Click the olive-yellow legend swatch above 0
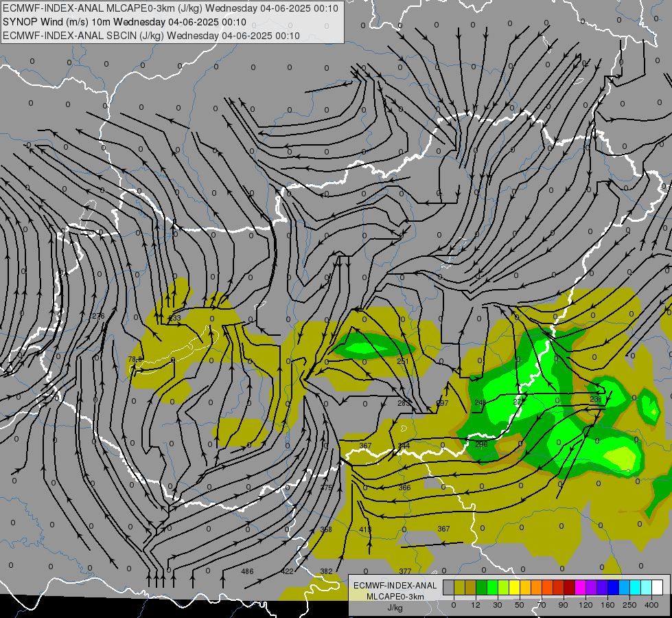Screen dimensions: 672x618 click(x=459, y=588)
